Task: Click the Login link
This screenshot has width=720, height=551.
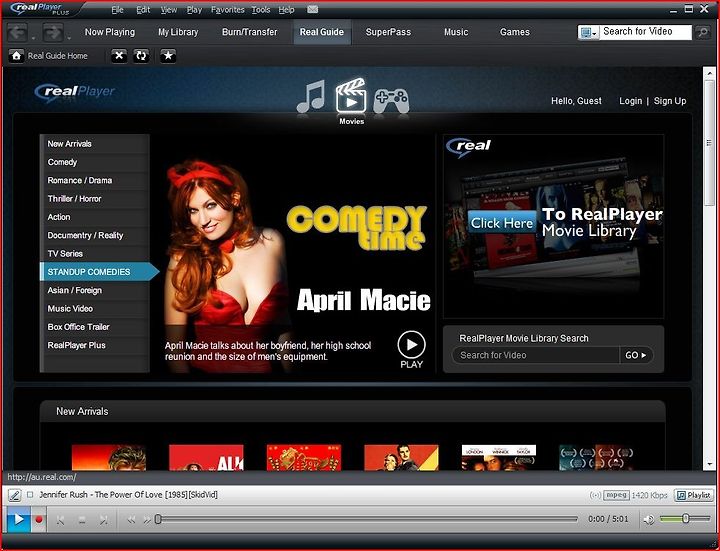Action: (630, 101)
